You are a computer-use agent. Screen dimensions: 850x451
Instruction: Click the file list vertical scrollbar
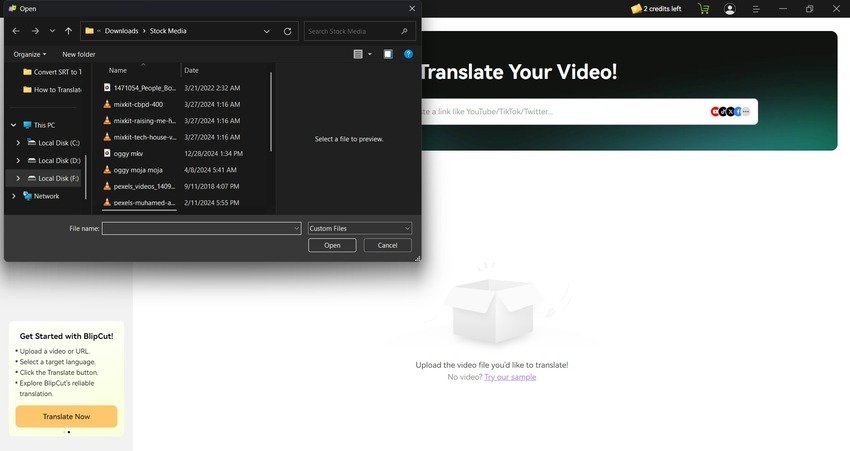pos(271,112)
